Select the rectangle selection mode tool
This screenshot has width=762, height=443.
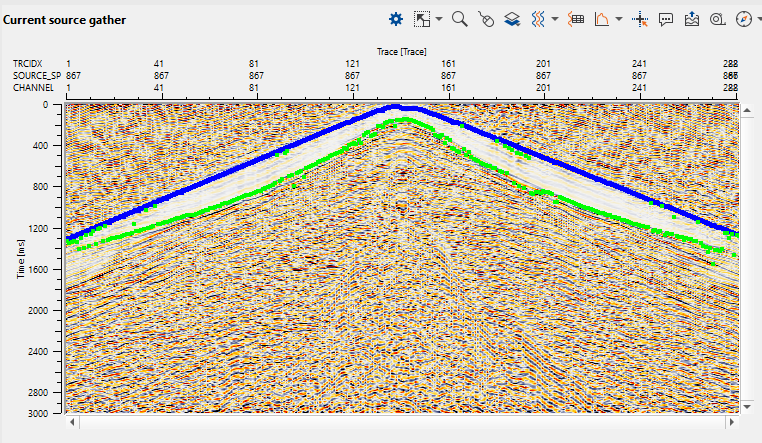[422, 19]
